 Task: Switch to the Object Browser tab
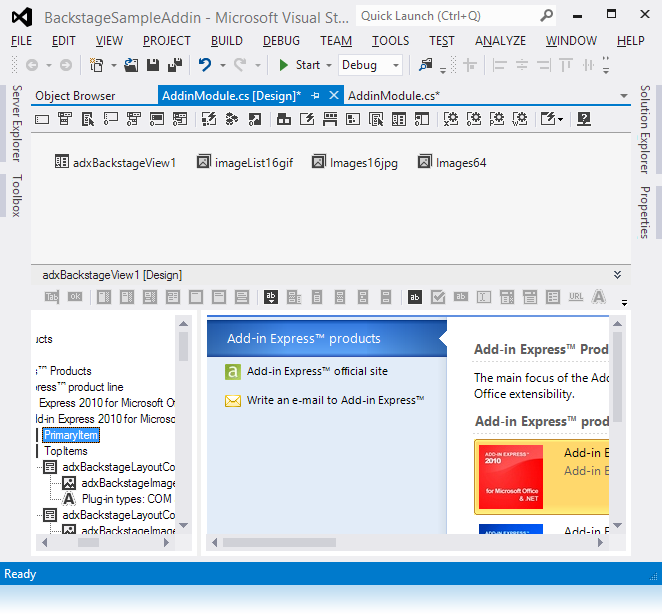[75, 96]
